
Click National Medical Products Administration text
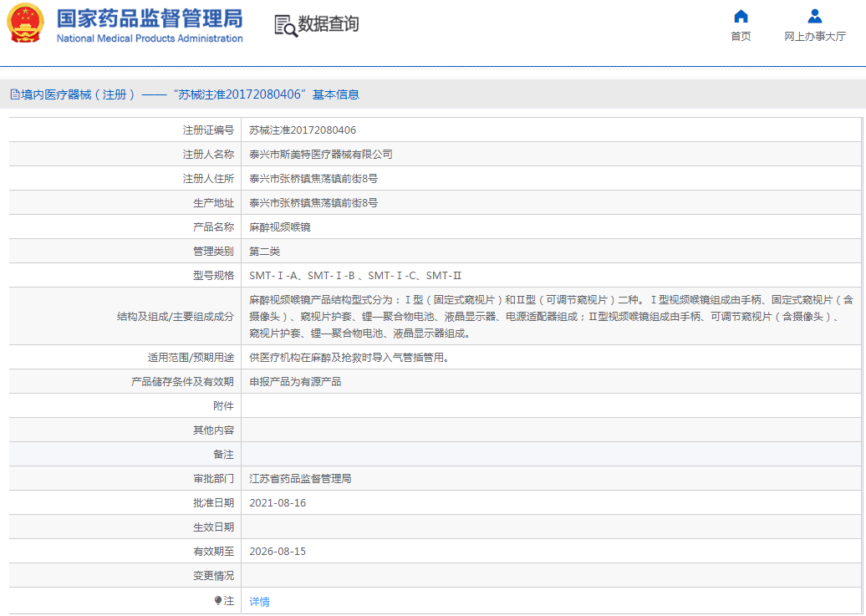coord(150,38)
